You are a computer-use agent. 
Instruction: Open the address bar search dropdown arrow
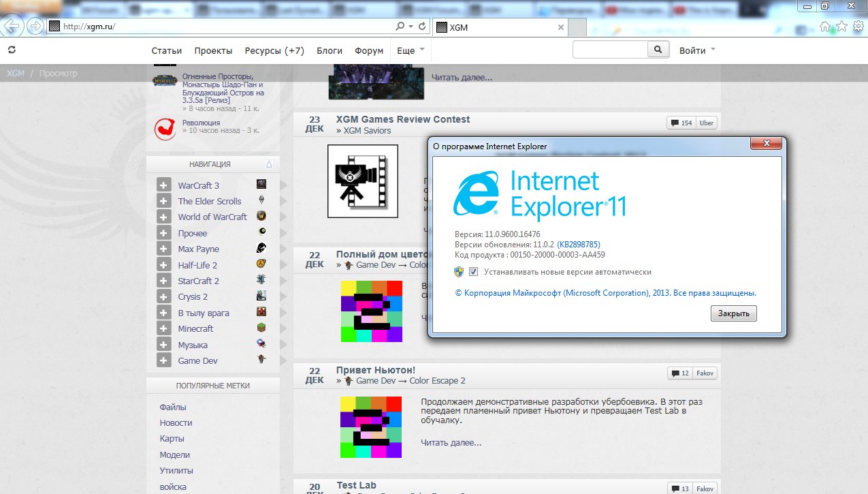pyautogui.click(x=411, y=27)
